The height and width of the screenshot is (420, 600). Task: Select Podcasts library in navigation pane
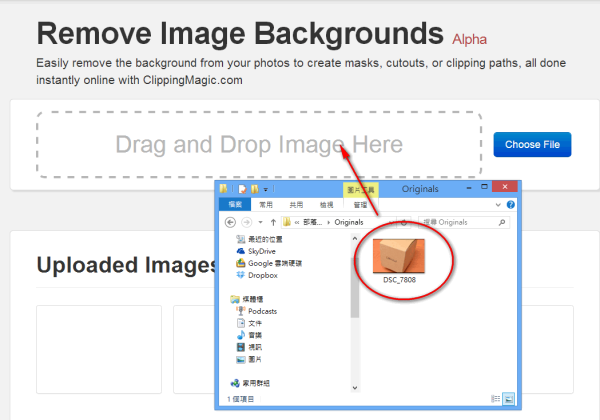(x=257, y=311)
